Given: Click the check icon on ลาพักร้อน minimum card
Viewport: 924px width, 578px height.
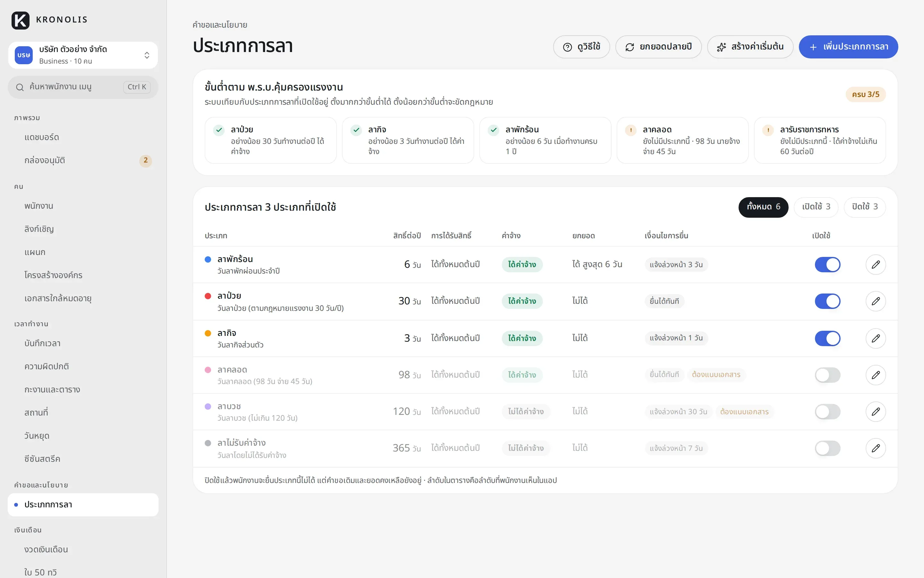Looking at the screenshot, I should pos(494,130).
